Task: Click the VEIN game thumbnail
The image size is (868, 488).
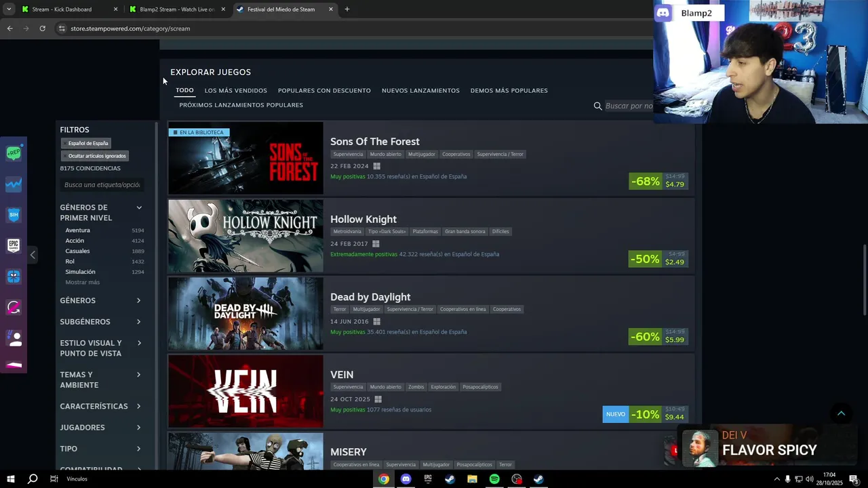Action: [245, 392]
